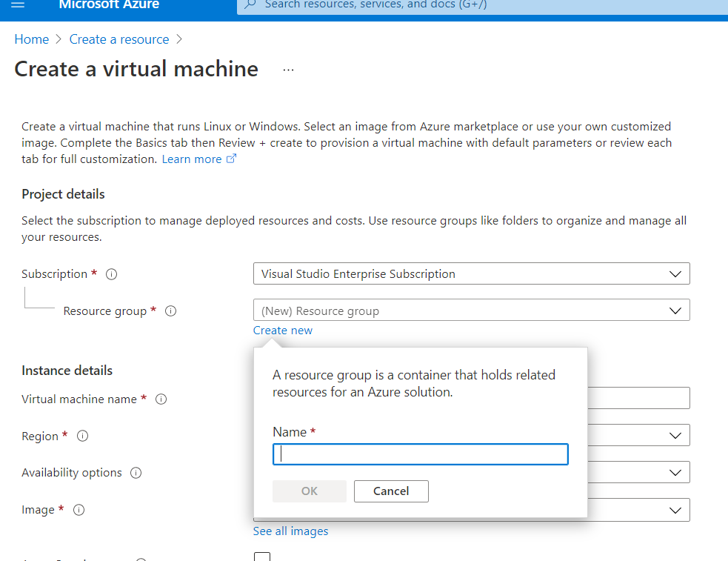The width and height of the screenshot is (728, 561).
Task: Click the Availability options info icon
Action: [x=136, y=472]
